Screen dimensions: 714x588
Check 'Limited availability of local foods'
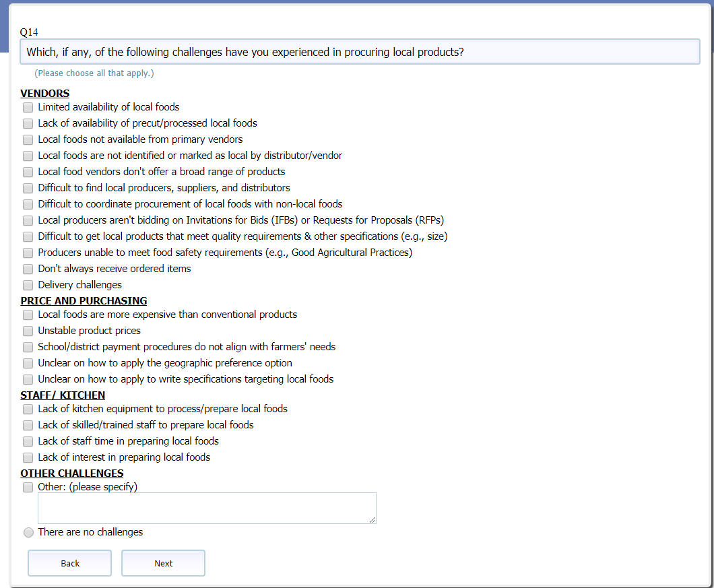[x=28, y=108]
